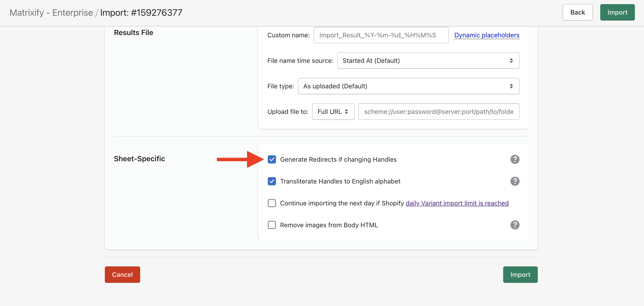
Task: Click the Back button
Action: [x=577, y=13]
